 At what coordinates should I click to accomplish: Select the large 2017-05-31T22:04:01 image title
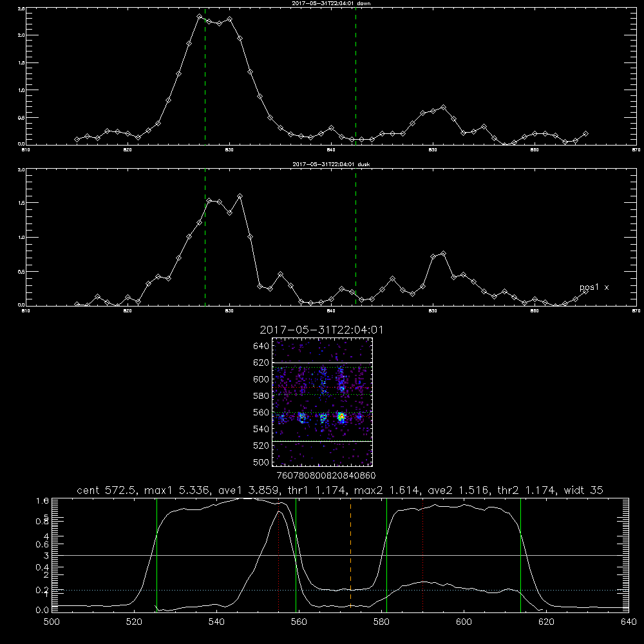(x=321, y=330)
